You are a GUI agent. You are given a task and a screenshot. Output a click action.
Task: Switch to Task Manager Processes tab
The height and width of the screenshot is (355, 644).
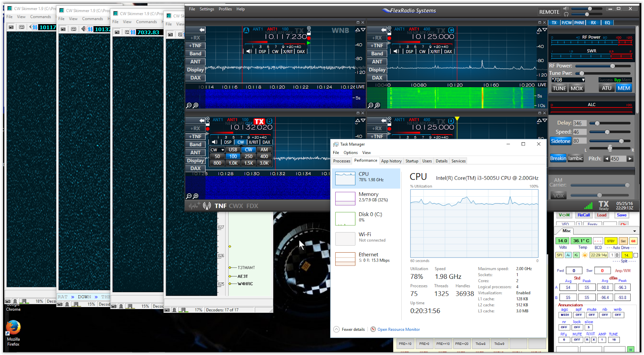[x=342, y=161]
